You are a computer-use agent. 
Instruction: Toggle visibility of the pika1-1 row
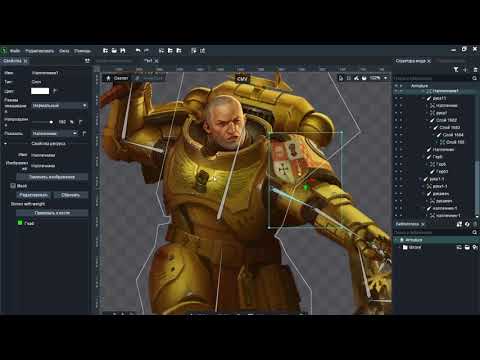pyautogui.click(x=396, y=179)
